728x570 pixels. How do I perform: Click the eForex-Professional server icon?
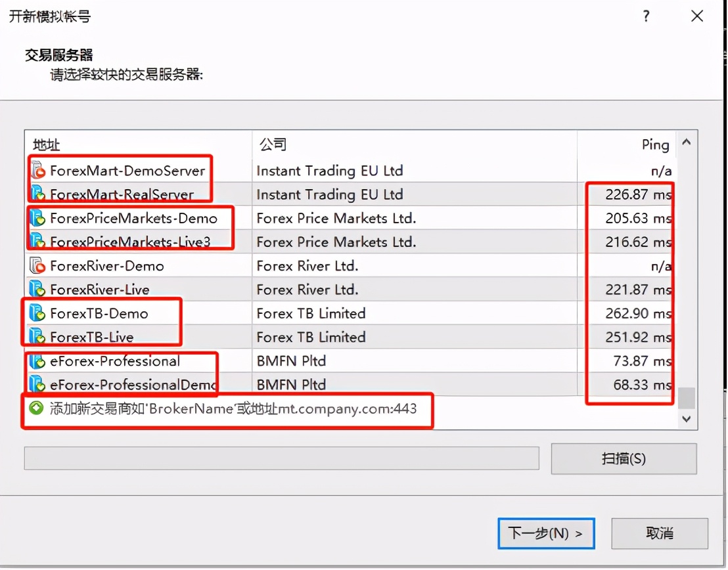click(x=37, y=361)
